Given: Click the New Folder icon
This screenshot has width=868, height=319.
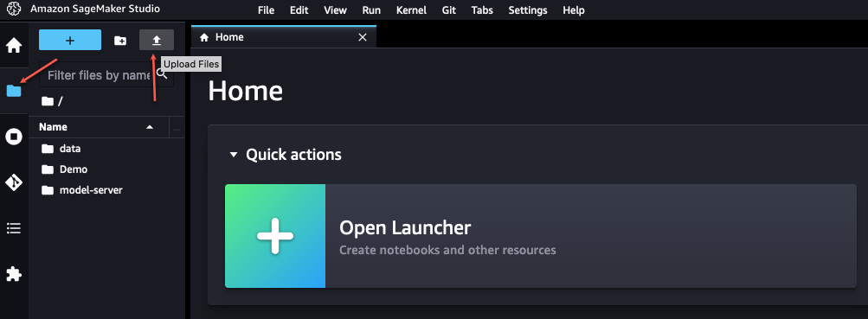Looking at the screenshot, I should [x=120, y=41].
